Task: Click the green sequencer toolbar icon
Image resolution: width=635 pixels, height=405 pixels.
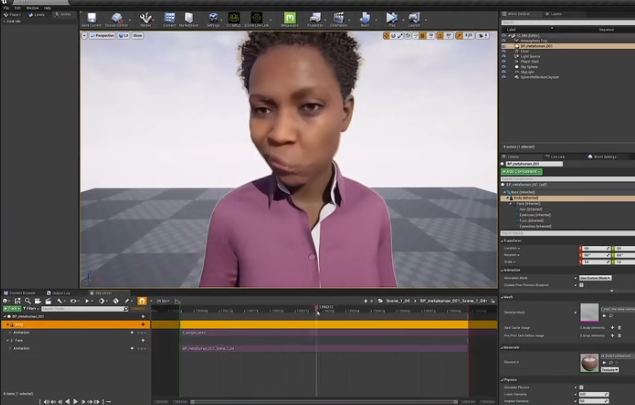Action: (290, 19)
